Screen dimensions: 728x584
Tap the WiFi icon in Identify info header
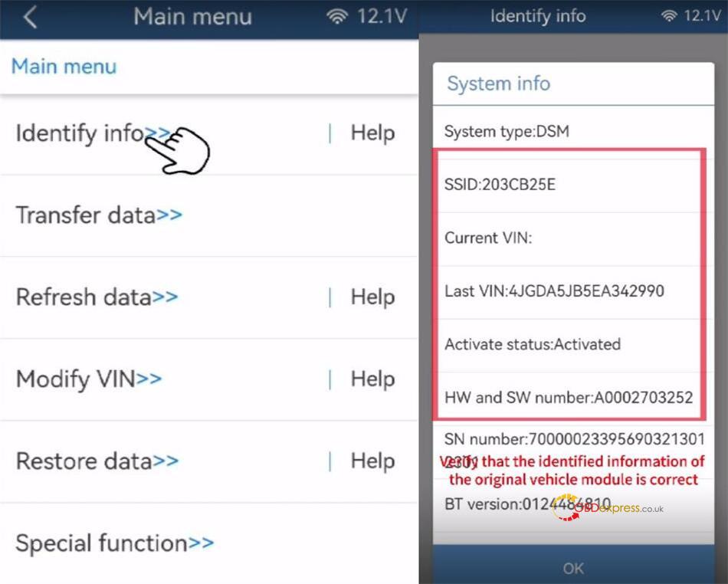tap(669, 16)
